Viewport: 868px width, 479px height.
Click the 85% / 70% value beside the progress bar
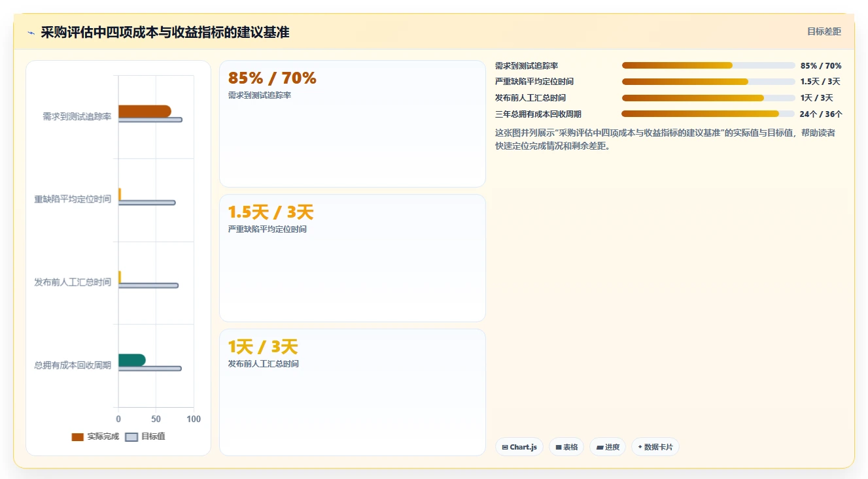tap(821, 66)
